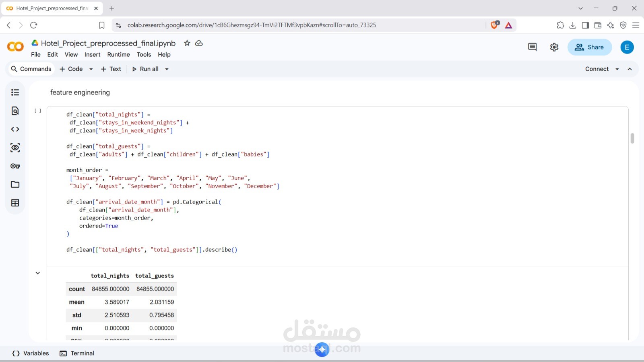Open Connect options dropdown arrow
The width and height of the screenshot is (644, 362).
[617, 69]
